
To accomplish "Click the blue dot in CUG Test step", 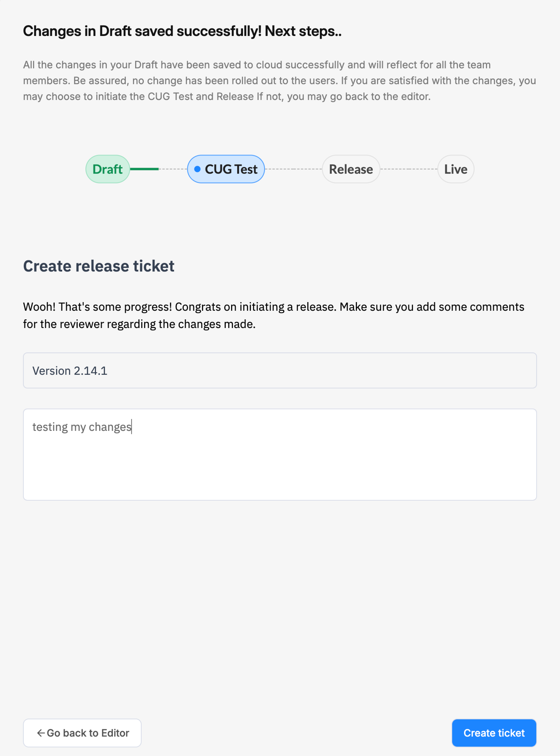I will [197, 169].
